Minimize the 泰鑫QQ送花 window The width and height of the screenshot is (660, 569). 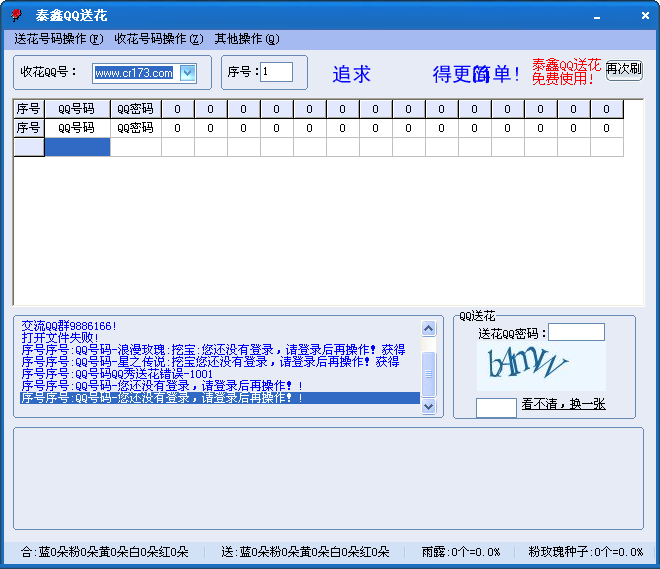click(597, 16)
